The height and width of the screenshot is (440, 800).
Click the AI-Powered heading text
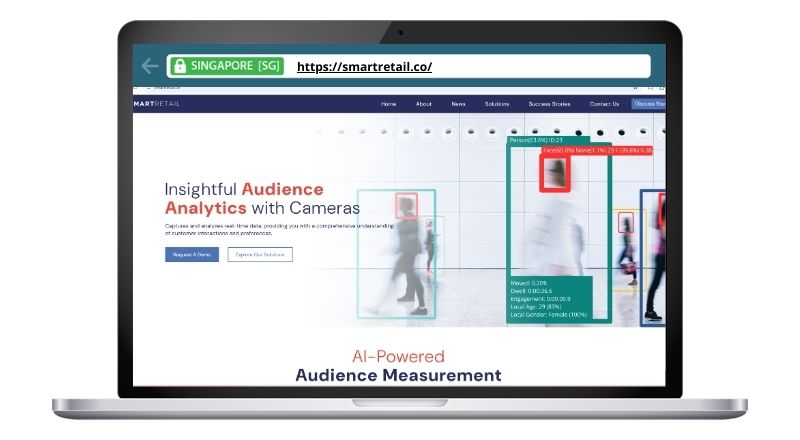click(398, 356)
